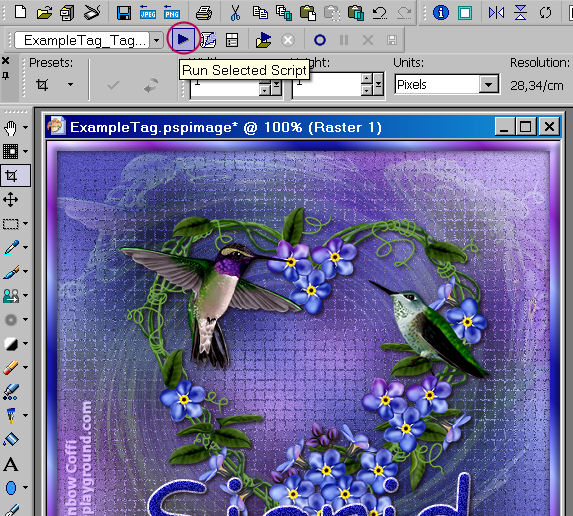573x516 pixels.
Task: Click the Print icon
Action: (x=204, y=14)
